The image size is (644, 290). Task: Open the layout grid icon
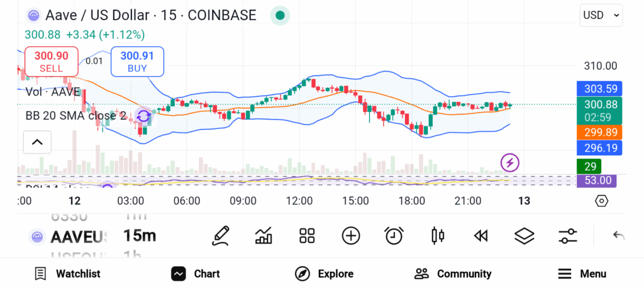pos(307,236)
